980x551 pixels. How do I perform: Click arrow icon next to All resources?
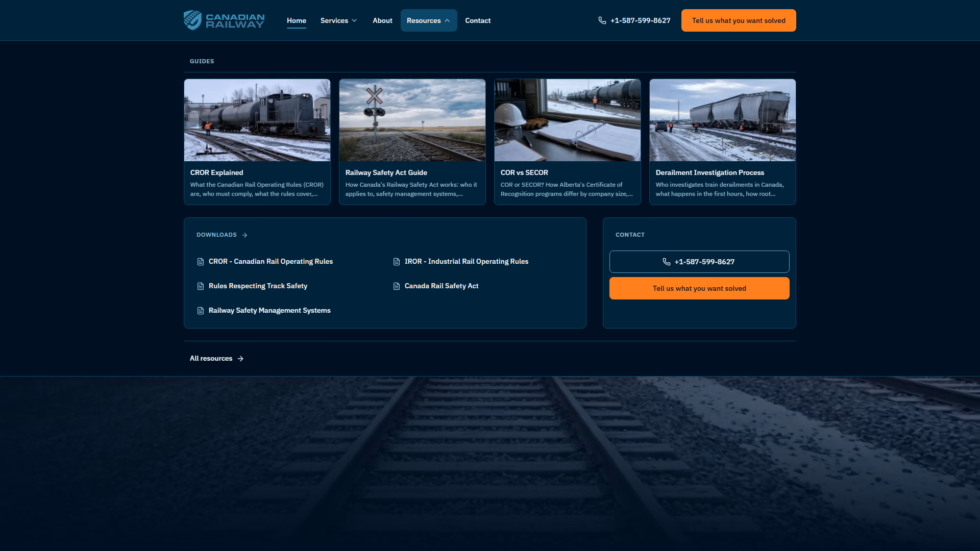(x=240, y=359)
